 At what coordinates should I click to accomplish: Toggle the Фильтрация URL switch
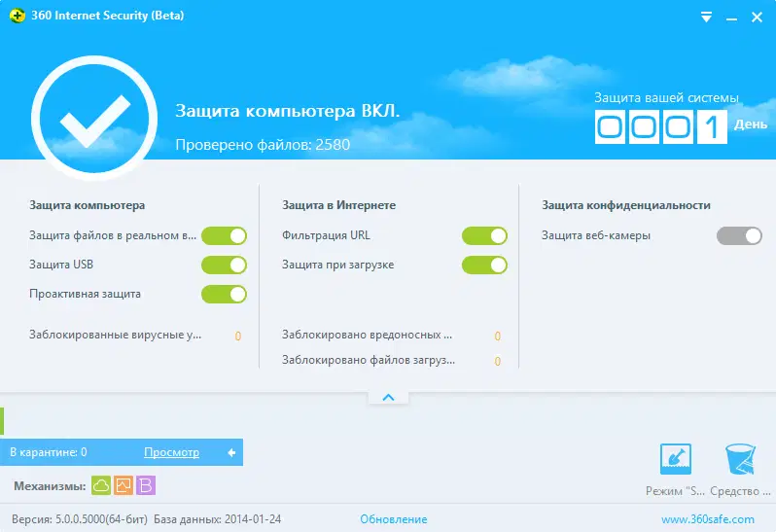click(x=484, y=236)
